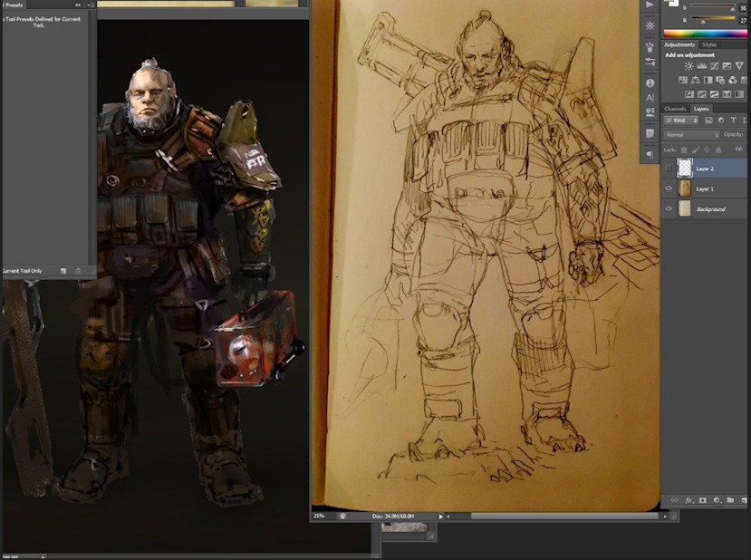
Task: Open the Kind layer filter dropdown
Action: click(x=681, y=121)
